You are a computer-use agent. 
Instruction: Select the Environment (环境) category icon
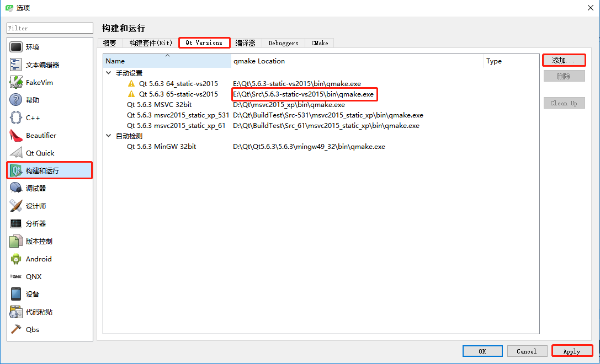(x=16, y=47)
